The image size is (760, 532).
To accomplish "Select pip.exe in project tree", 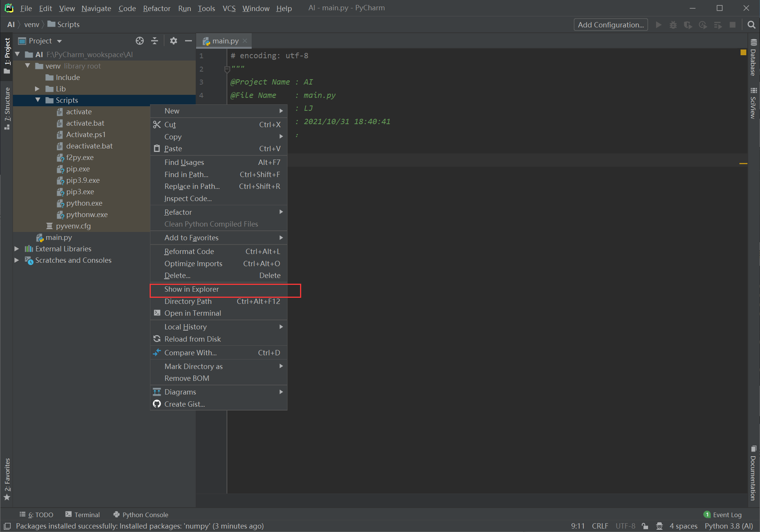I will point(78,169).
